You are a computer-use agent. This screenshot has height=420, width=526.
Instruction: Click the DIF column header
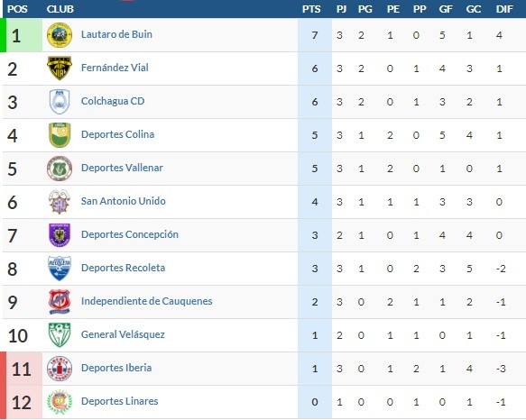point(504,9)
